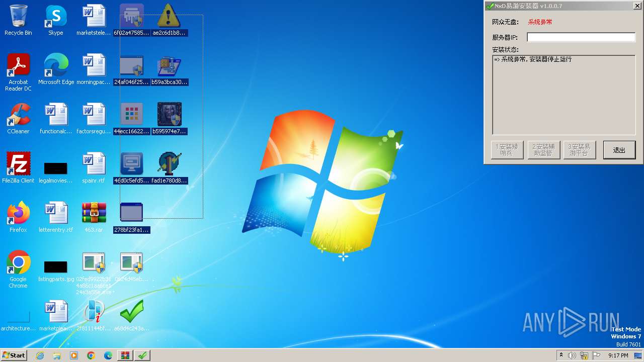Click the red 系统异常 status text
The height and width of the screenshot is (362, 644).
pos(540,22)
